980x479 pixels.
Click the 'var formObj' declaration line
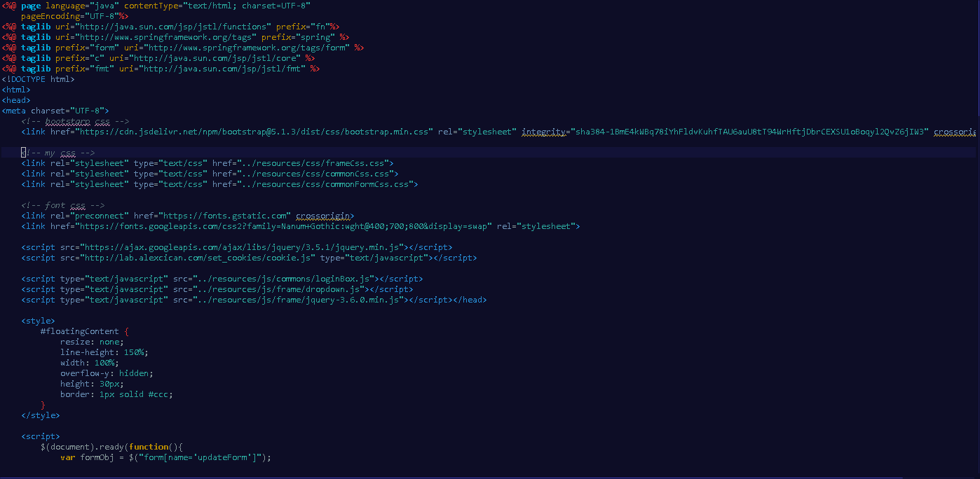(x=165, y=457)
